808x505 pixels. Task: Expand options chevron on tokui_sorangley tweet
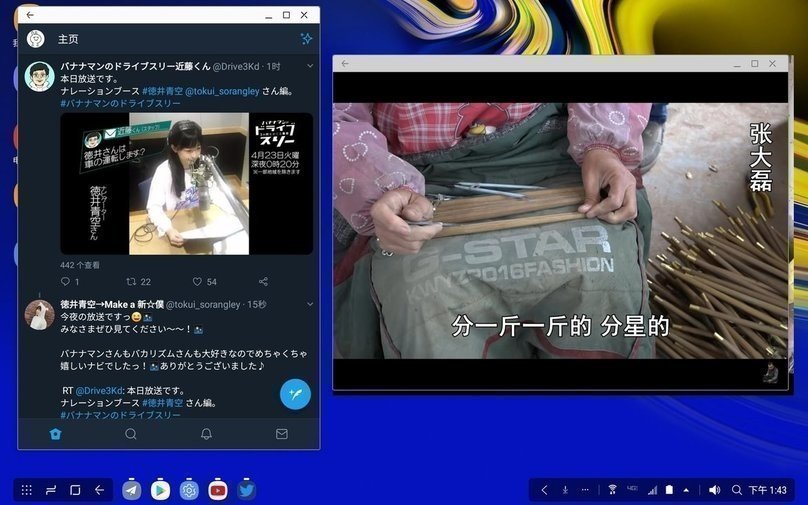pos(310,304)
